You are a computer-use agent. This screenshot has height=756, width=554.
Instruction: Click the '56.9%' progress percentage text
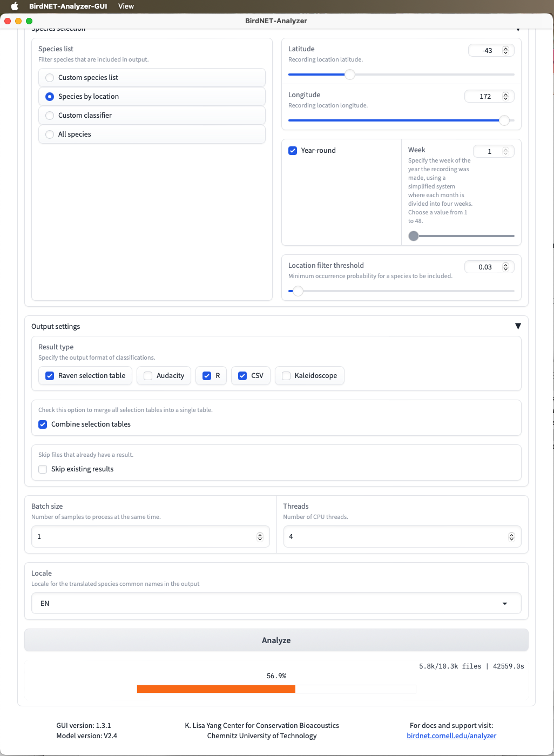(x=276, y=676)
